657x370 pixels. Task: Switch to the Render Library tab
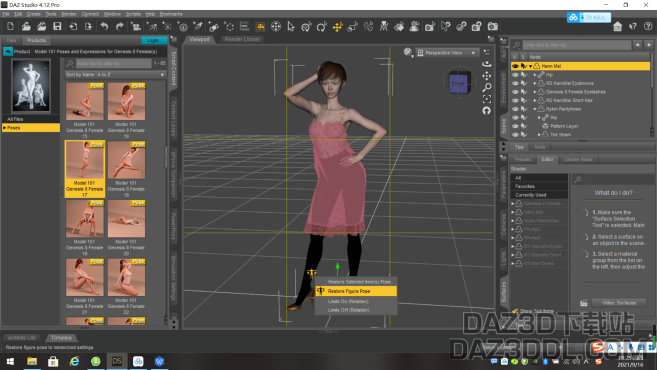coord(242,39)
